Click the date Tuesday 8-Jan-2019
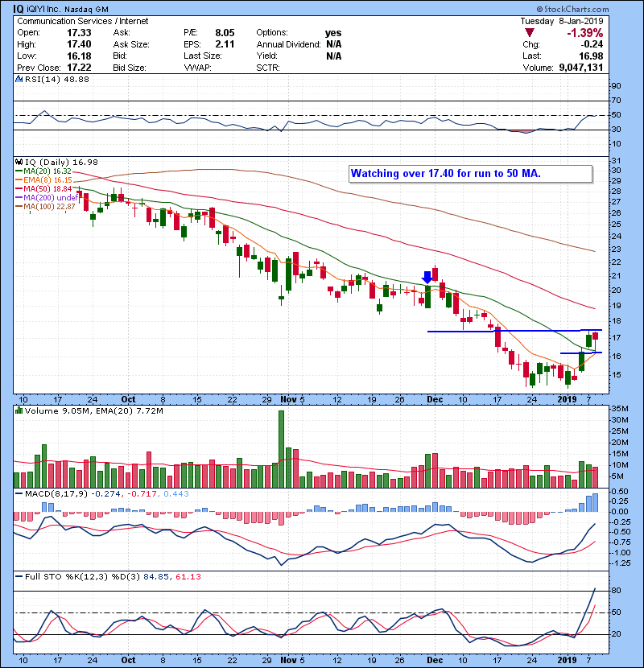 click(562, 21)
